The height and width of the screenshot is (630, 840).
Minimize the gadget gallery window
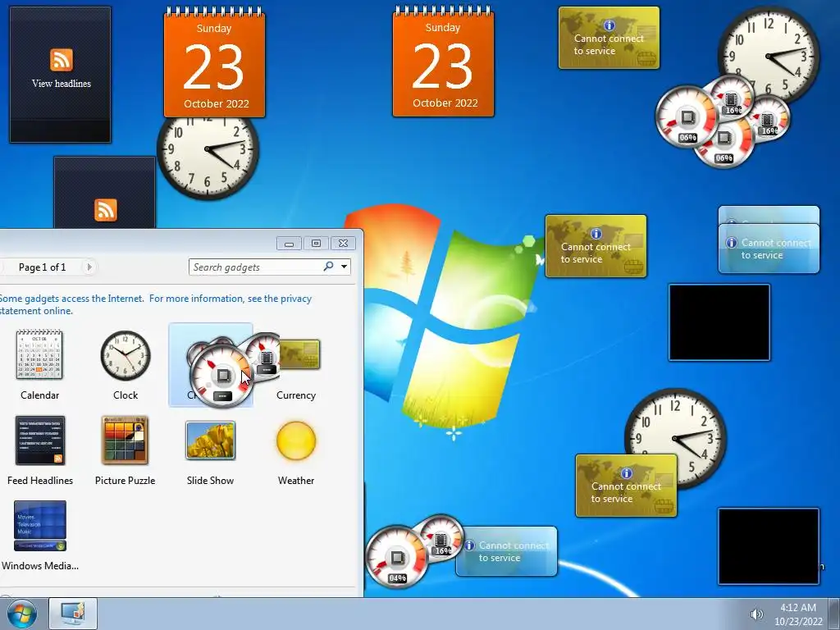(x=290, y=244)
